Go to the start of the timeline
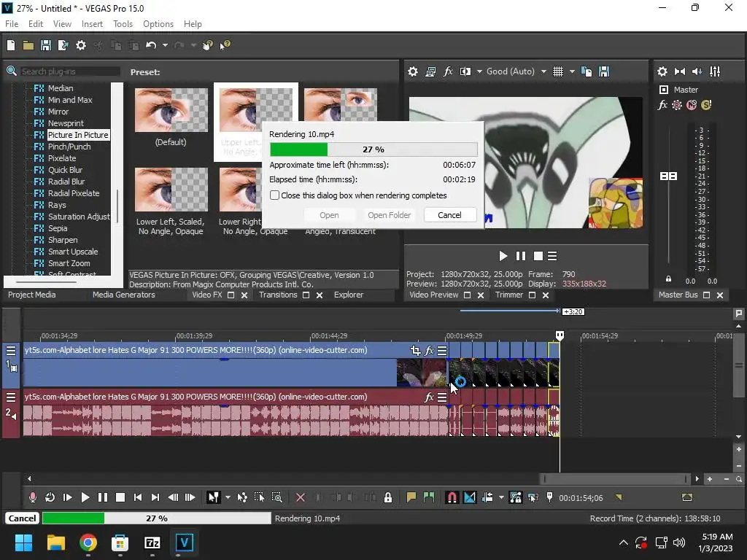 (x=138, y=497)
